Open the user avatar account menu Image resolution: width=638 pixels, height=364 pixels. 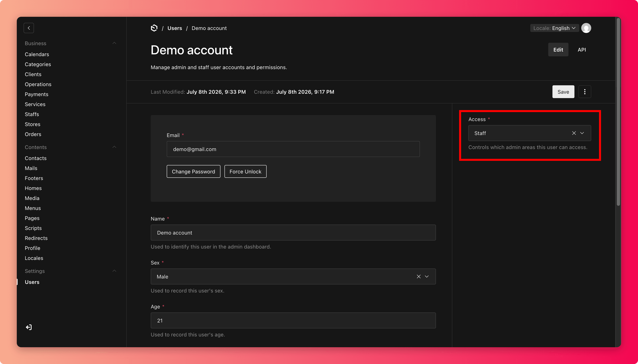586,28
